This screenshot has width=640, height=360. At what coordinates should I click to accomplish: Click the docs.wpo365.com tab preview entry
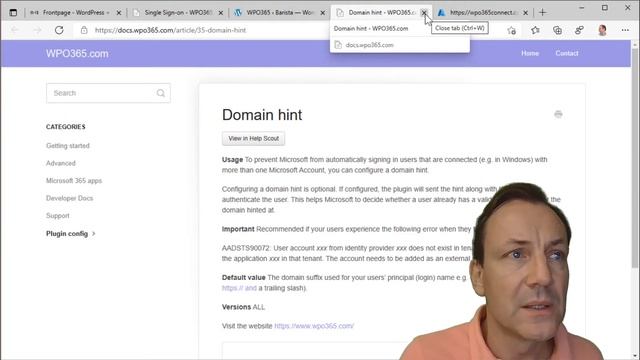pos(400,45)
